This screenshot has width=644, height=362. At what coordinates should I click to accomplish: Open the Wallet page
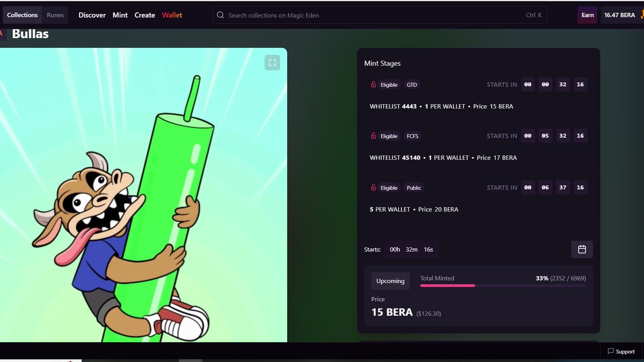point(172,15)
